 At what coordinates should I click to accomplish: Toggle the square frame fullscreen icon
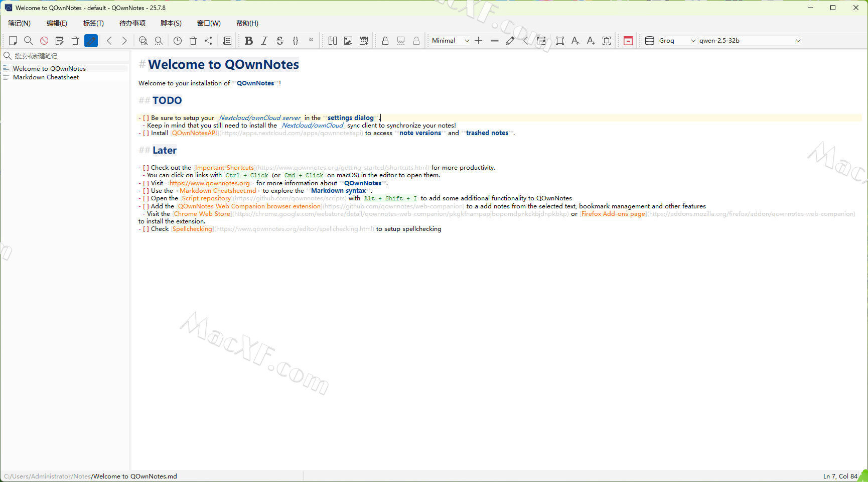point(560,41)
